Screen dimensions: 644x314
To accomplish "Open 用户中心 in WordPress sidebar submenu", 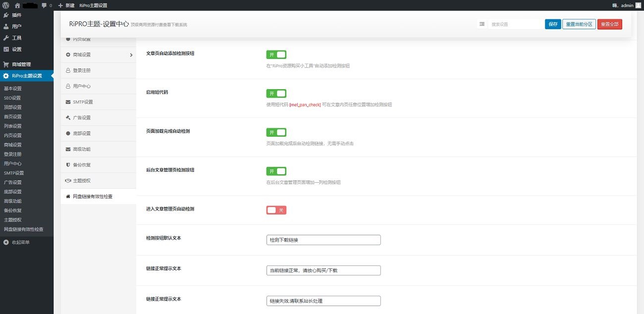I will pyautogui.click(x=13, y=163).
